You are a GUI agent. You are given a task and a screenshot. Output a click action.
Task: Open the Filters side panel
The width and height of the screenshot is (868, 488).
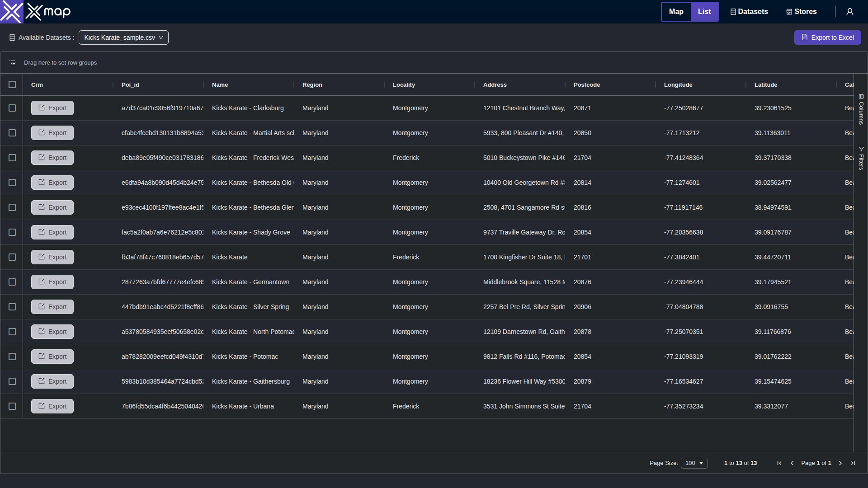tap(862, 157)
